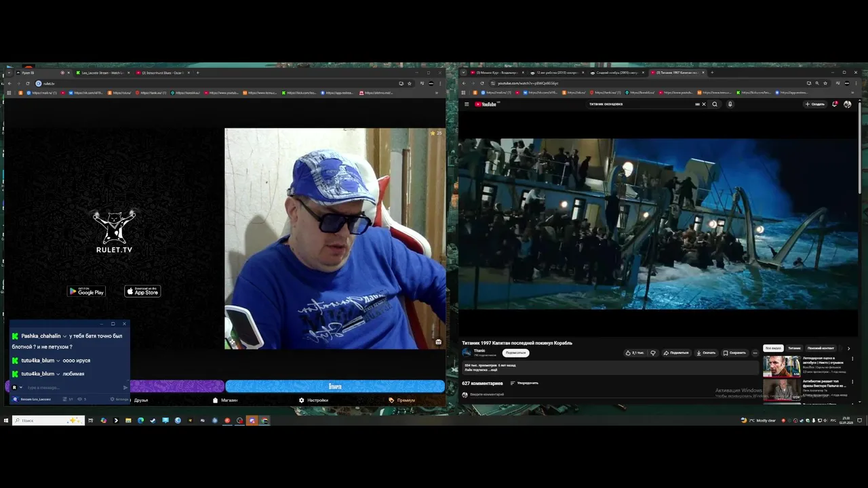This screenshot has height=488, width=868.
Task: Click the Titanic video player
Action: coord(658,224)
